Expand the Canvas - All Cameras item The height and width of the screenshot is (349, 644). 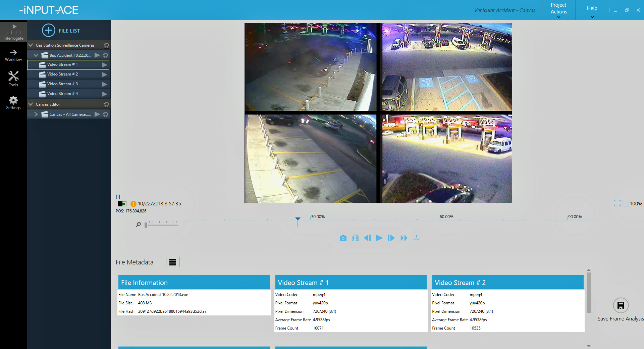pos(36,114)
